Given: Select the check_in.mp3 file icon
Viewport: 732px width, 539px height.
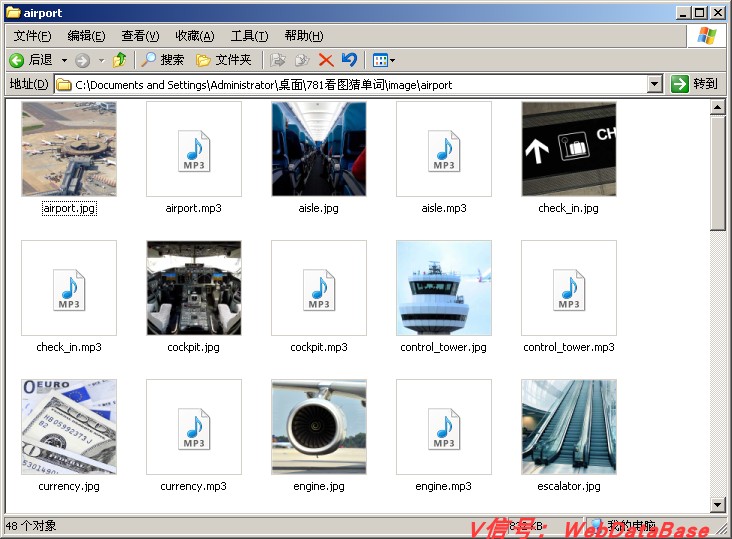Looking at the screenshot, I should pos(69,289).
